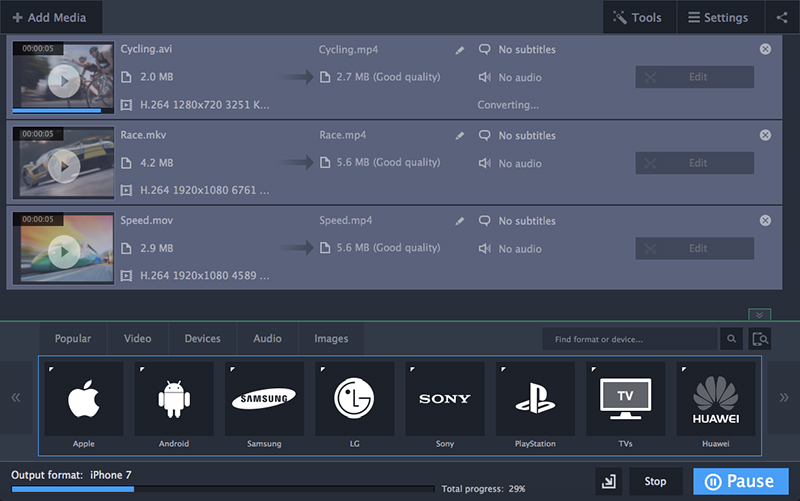The image size is (800, 501).
Task: Open the Settings menu
Action: coord(720,17)
